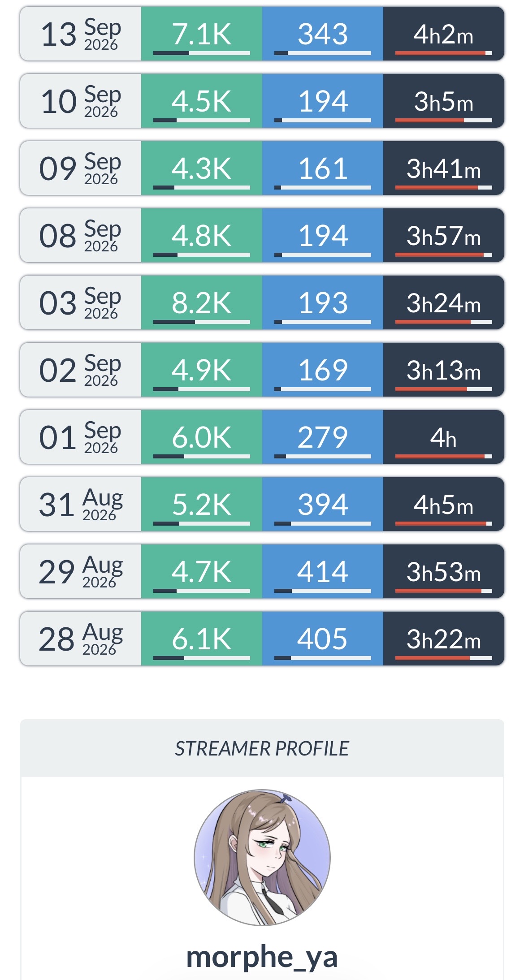This screenshot has width=524, height=980.
Task: Open the 13 Sep 2026 stream entry
Action: click(262, 34)
